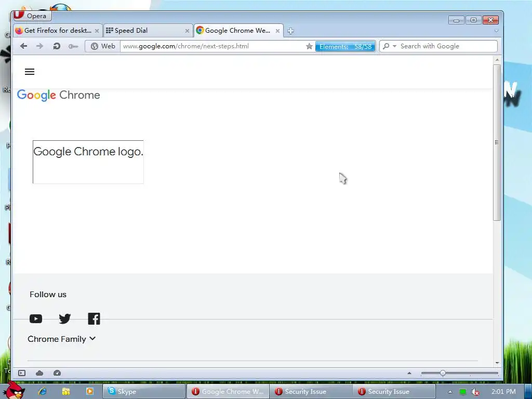Open the Facebook follow link
This screenshot has width=532, height=399.
click(94, 318)
